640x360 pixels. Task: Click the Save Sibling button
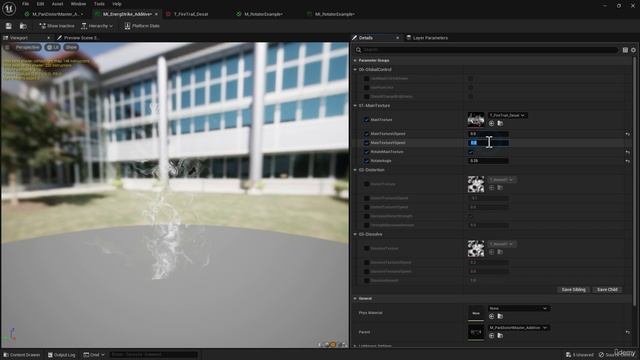pyautogui.click(x=573, y=289)
